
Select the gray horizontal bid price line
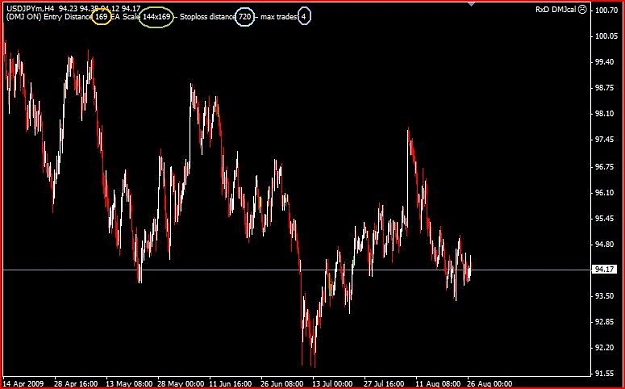click(x=296, y=270)
